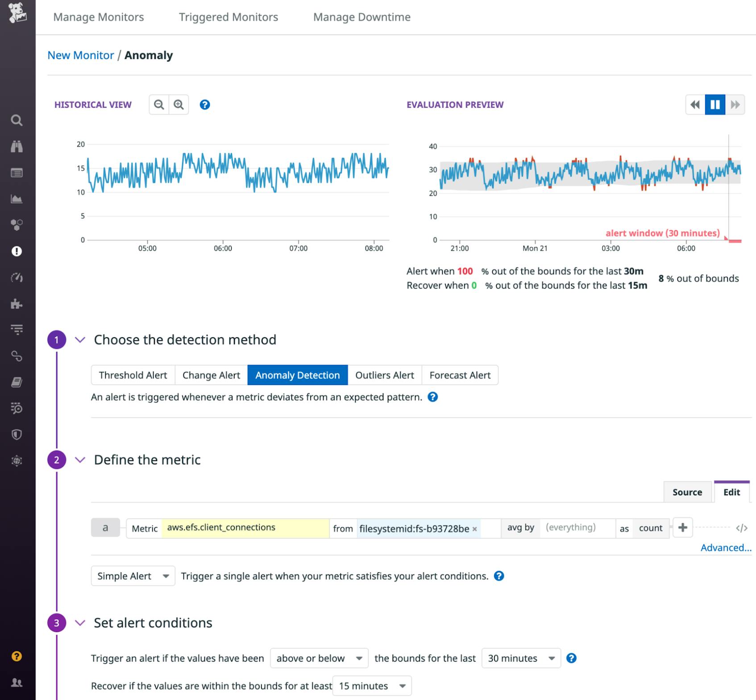Open Manage Downtime from the top menu
This screenshot has width=756, height=700.
coord(361,17)
